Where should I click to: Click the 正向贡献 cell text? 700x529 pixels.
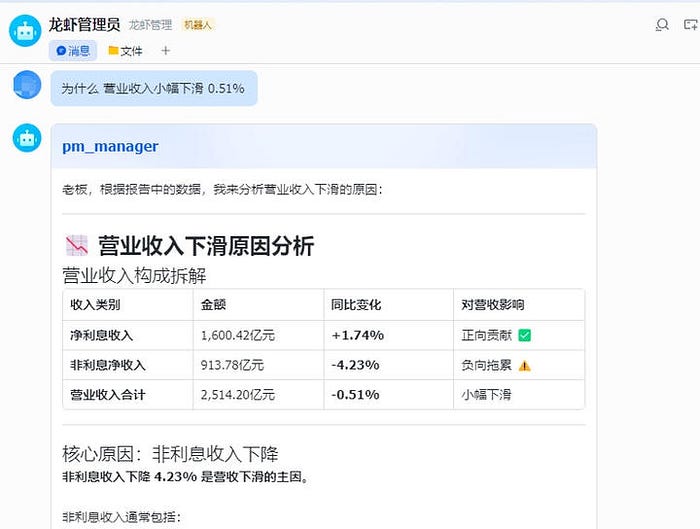point(487,335)
